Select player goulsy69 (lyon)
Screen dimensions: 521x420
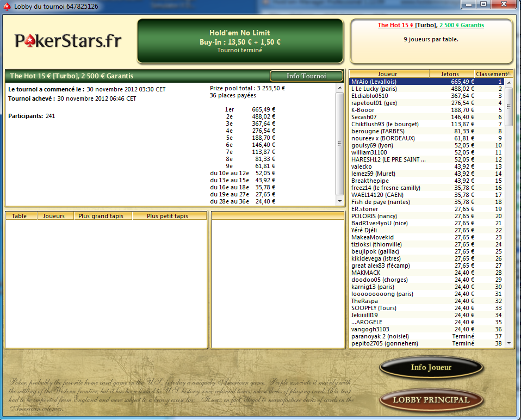click(x=427, y=146)
